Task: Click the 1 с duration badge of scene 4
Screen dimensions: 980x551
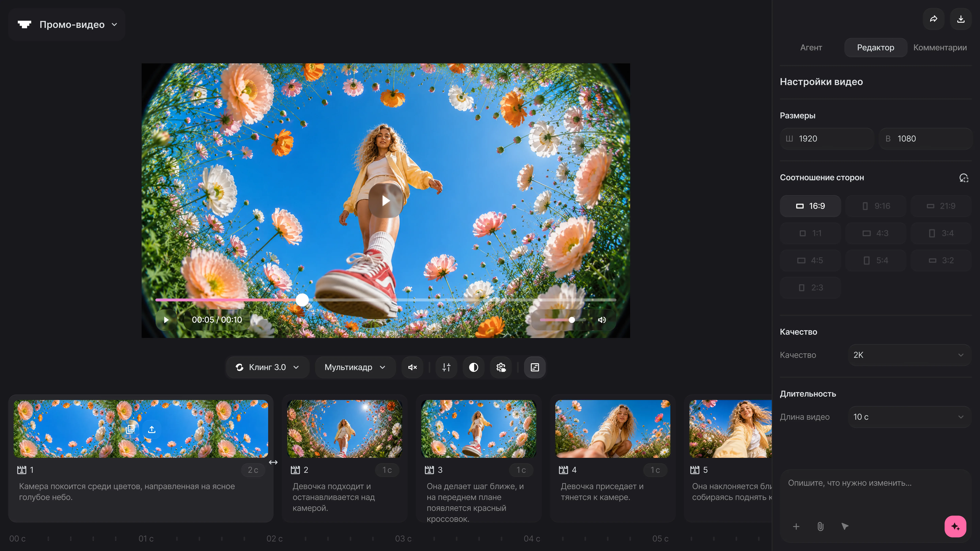Action: [655, 470]
